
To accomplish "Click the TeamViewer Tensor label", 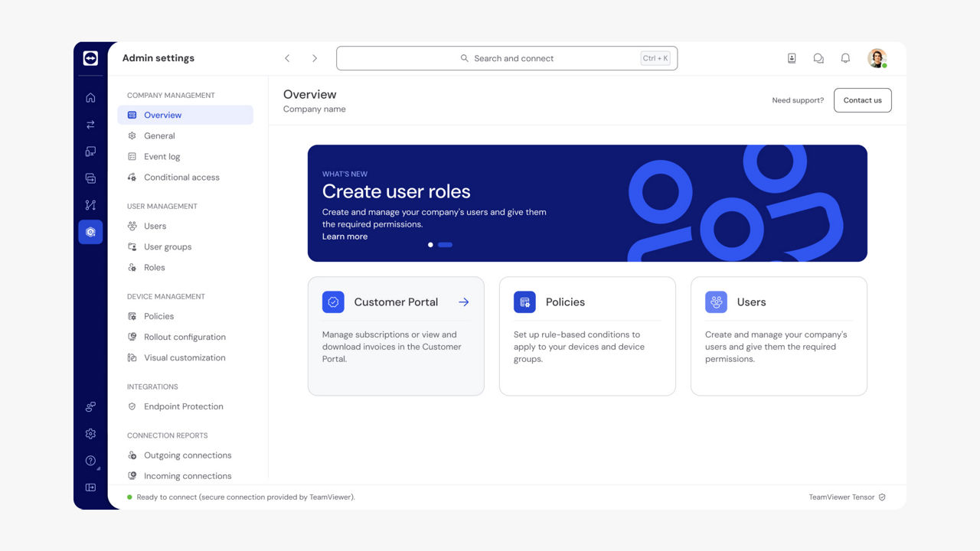I will tap(841, 497).
